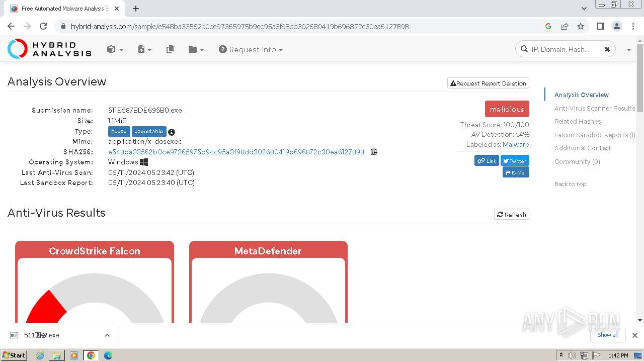The height and width of the screenshot is (362, 644).
Task: Open the folder dropdown in navbar
Action: (196, 49)
